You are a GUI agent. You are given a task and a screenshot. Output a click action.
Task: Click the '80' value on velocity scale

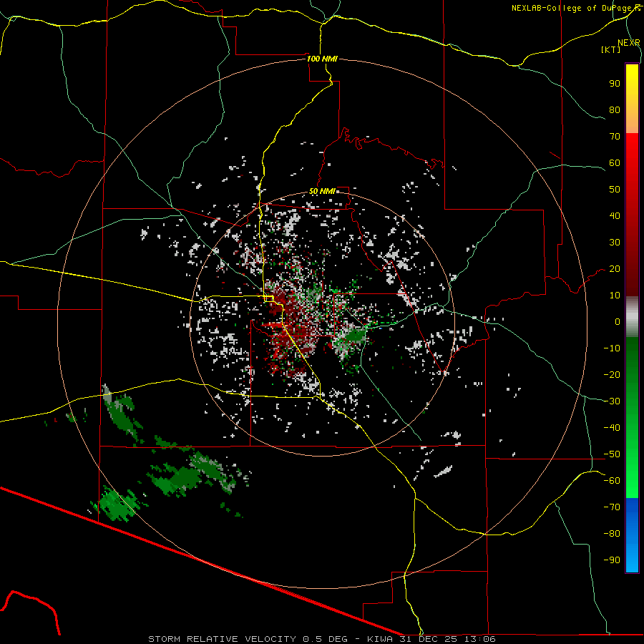coord(615,110)
